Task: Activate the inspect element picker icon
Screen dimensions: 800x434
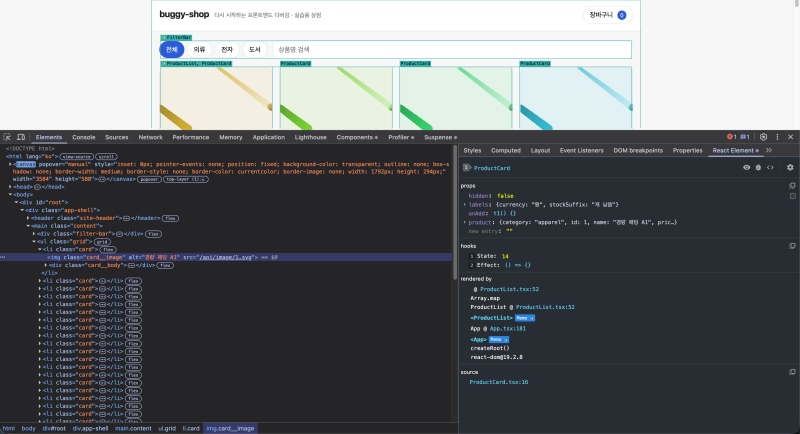Action: coord(7,137)
